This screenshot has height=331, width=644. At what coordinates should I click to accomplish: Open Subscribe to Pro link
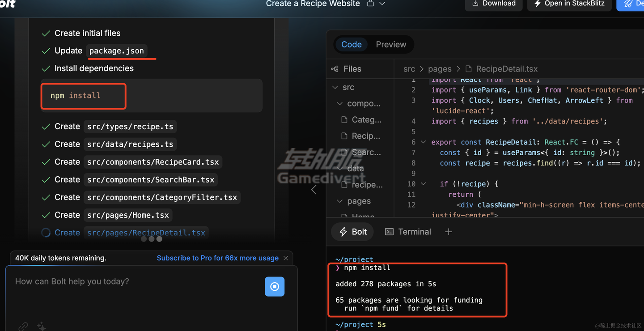(217, 258)
